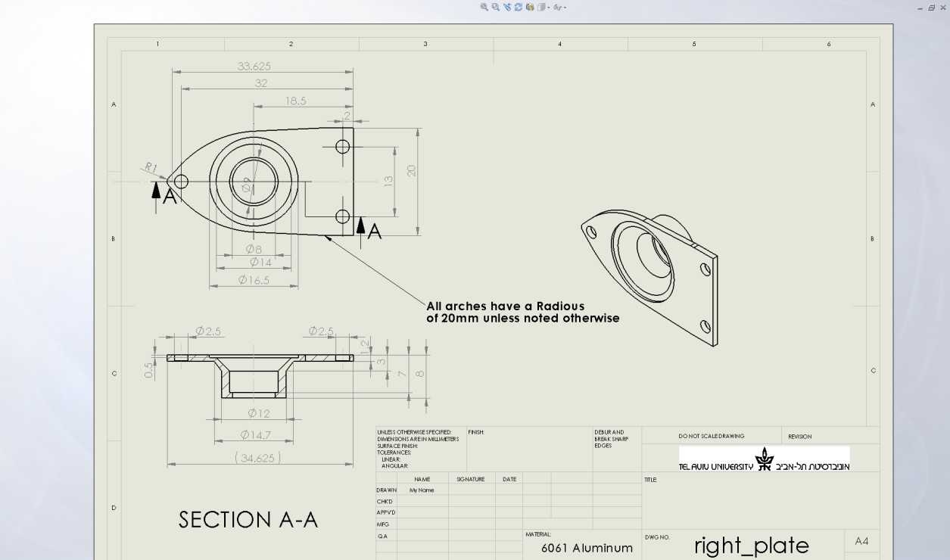Click the A4 sheet size label

click(861, 541)
